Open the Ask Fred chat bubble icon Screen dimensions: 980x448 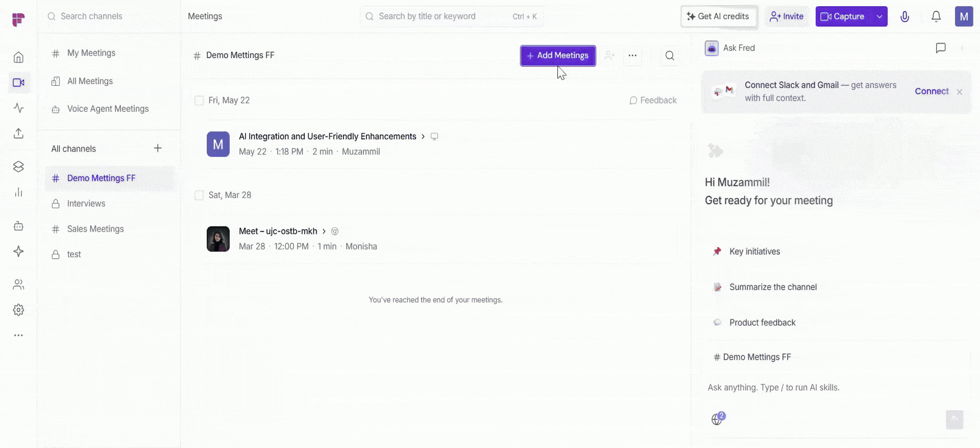[x=941, y=48]
